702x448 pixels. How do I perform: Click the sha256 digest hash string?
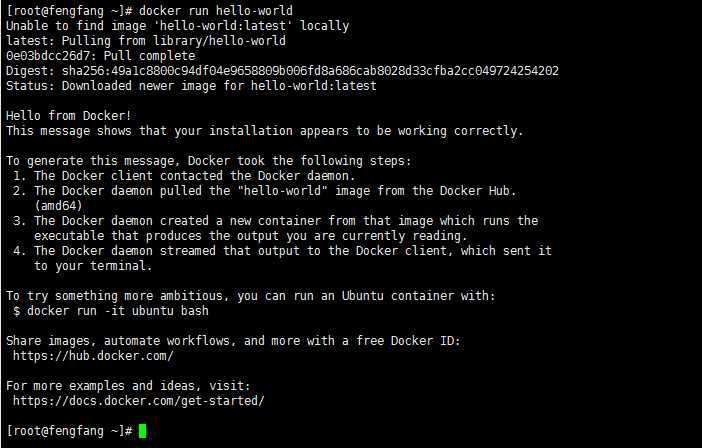[310, 71]
